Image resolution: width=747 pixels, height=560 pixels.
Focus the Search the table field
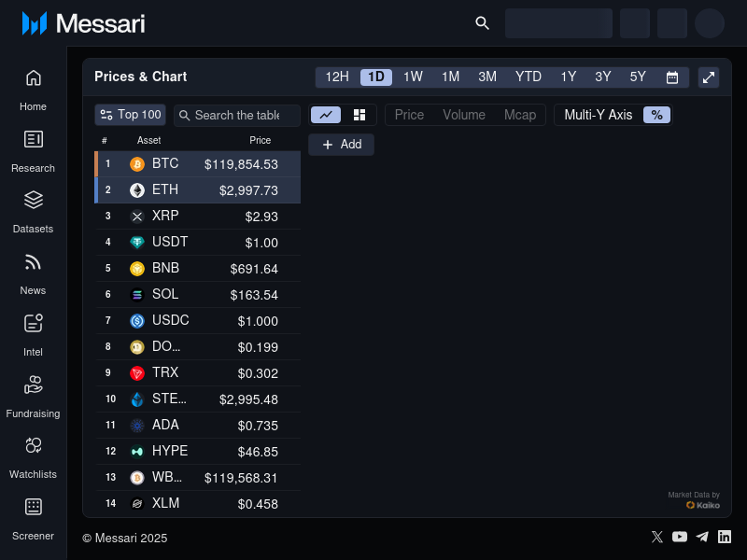tap(237, 115)
